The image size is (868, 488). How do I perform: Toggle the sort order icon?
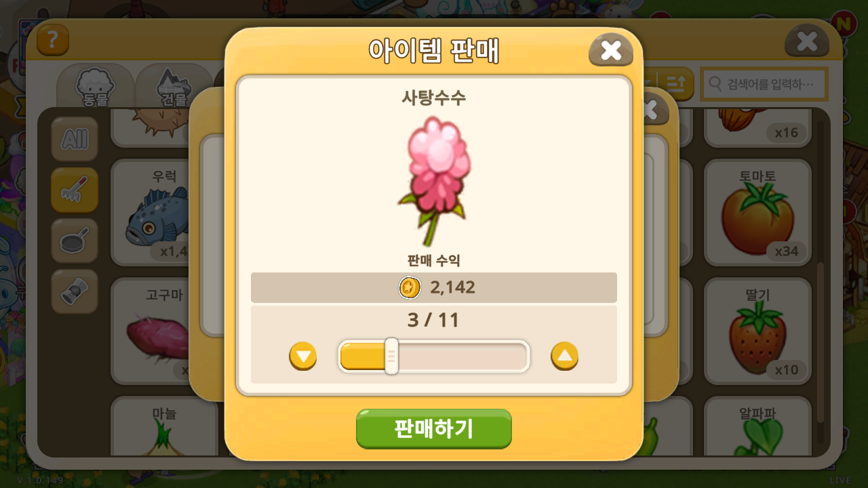(675, 84)
